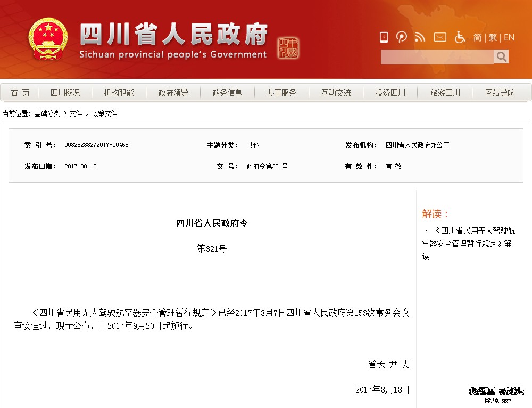
Task: Click the red Sichuan seal stamp icon
Action: (288, 48)
